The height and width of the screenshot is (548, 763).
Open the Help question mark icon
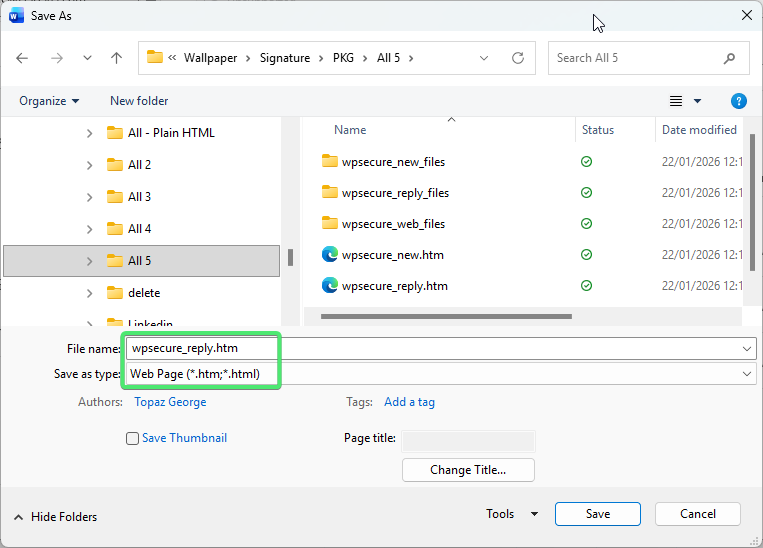pyautogui.click(x=739, y=101)
